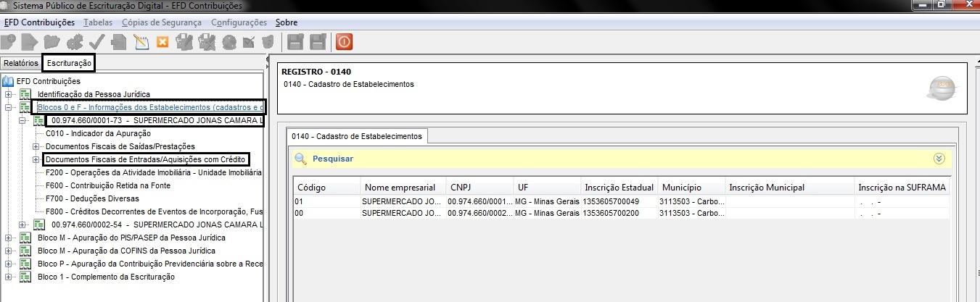This screenshot has height=302, width=980.
Task: Click the checkmark validate toolbar icon
Action: coord(97,41)
